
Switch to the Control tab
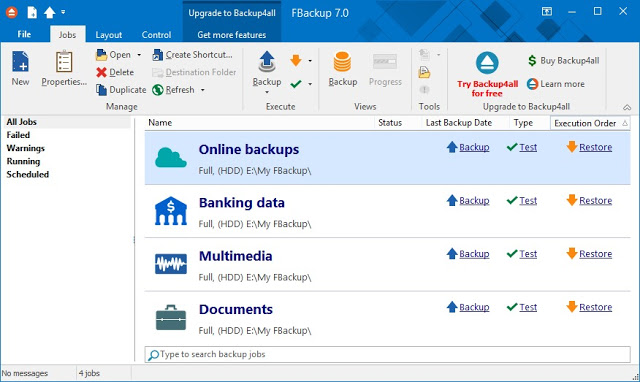[x=156, y=35]
